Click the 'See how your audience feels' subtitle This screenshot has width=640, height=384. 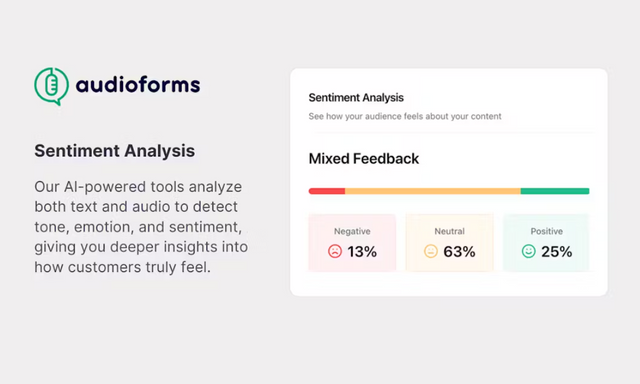point(405,116)
